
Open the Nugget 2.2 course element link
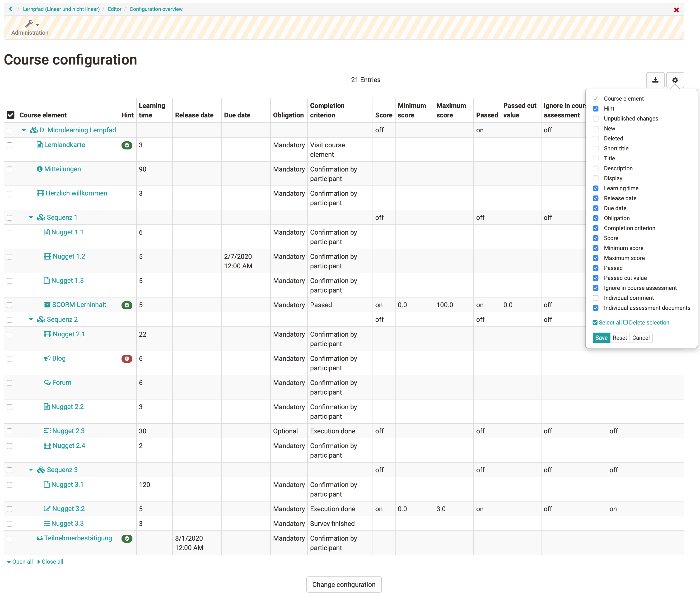[x=67, y=407]
